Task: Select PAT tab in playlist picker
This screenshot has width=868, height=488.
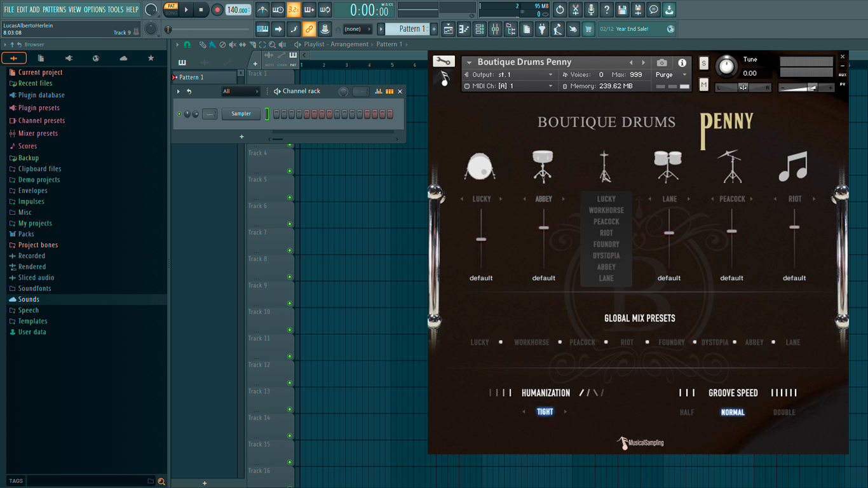Action: pyautogui.click(x=293, y=64)
